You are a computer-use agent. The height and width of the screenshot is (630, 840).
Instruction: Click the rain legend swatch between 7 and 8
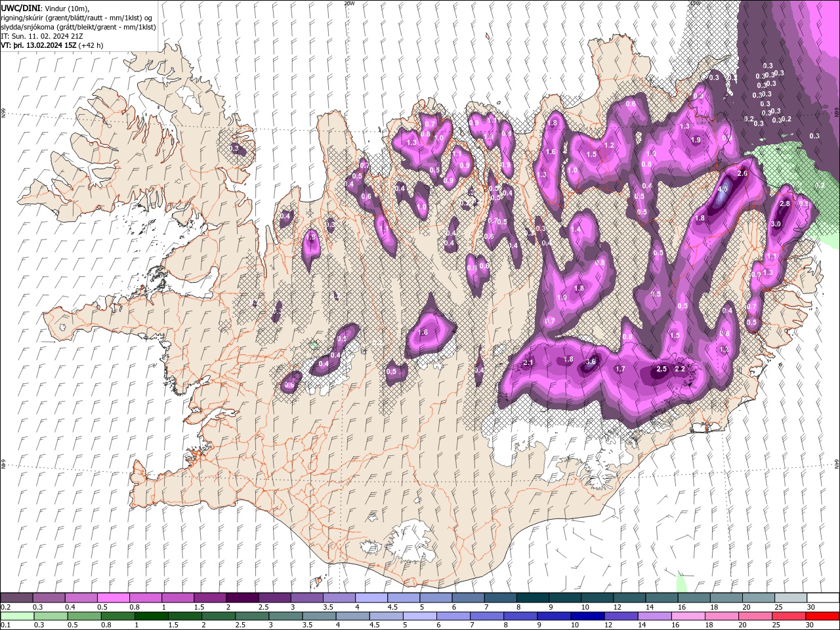(488, 616)
